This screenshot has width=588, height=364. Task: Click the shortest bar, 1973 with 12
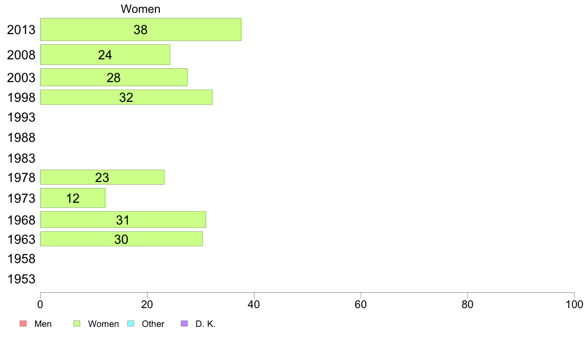coord(72,198)
